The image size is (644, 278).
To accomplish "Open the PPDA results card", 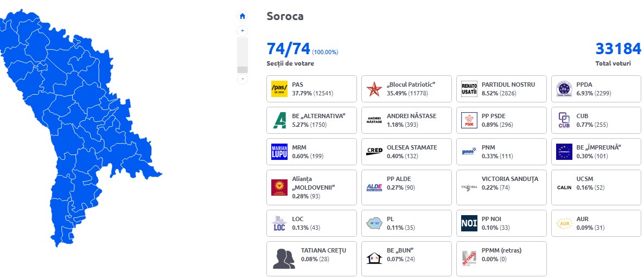I will point(596,89).
